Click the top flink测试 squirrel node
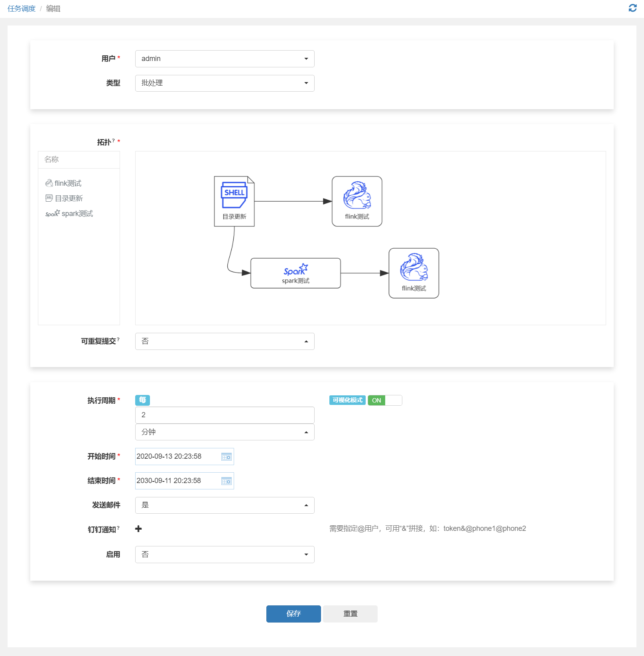The image size is (644, 656). 356,201
